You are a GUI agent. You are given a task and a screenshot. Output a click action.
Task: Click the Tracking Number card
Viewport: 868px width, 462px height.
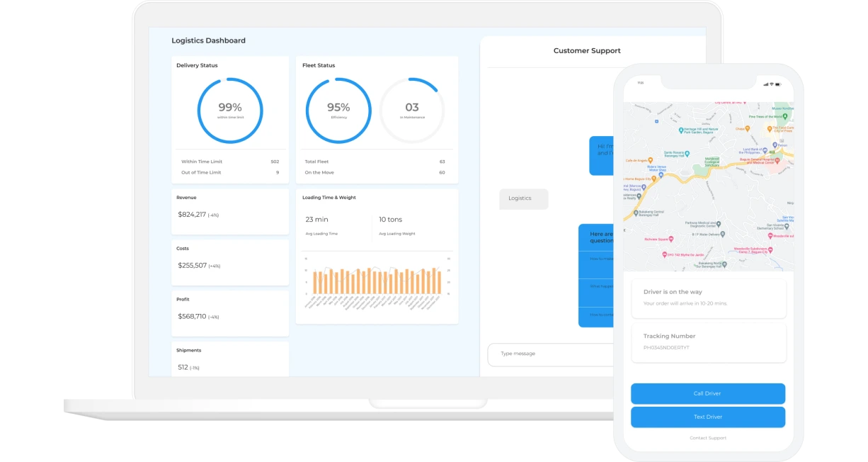[708, 342]
